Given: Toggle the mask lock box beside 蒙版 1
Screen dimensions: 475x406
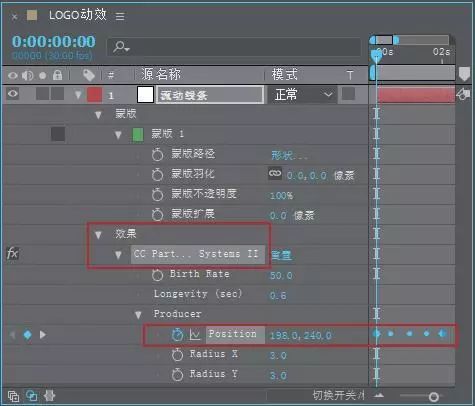Looking at the screenshot, I should coord(58,134).
